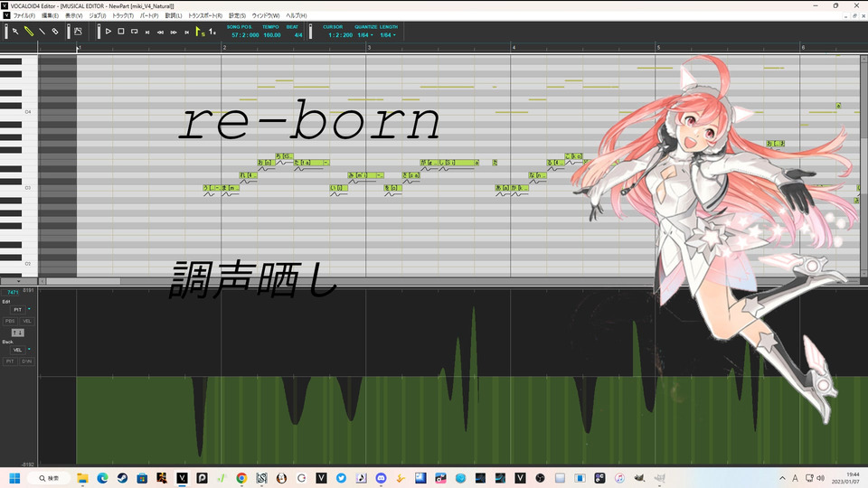Open the ヘルプ(H) menu
Viewport: 868px width, 488px height.
(297, 15)
